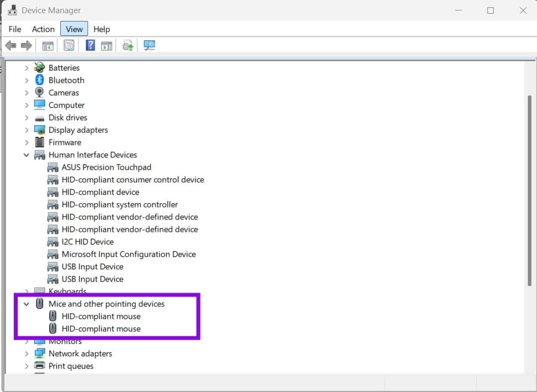
Task: Click the Update device driver toolbar icon
Action: pyautogui.click(x=128, y=45)
